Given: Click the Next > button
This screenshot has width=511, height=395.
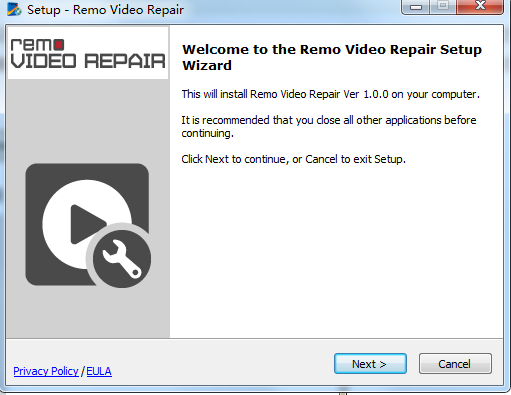Looking at the screenshot, I should [370, 364].
